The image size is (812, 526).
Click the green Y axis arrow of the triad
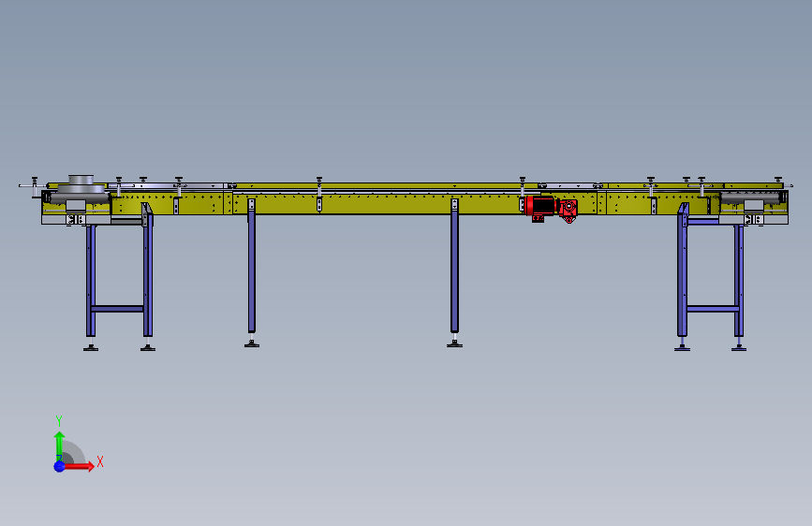(60, 445)
